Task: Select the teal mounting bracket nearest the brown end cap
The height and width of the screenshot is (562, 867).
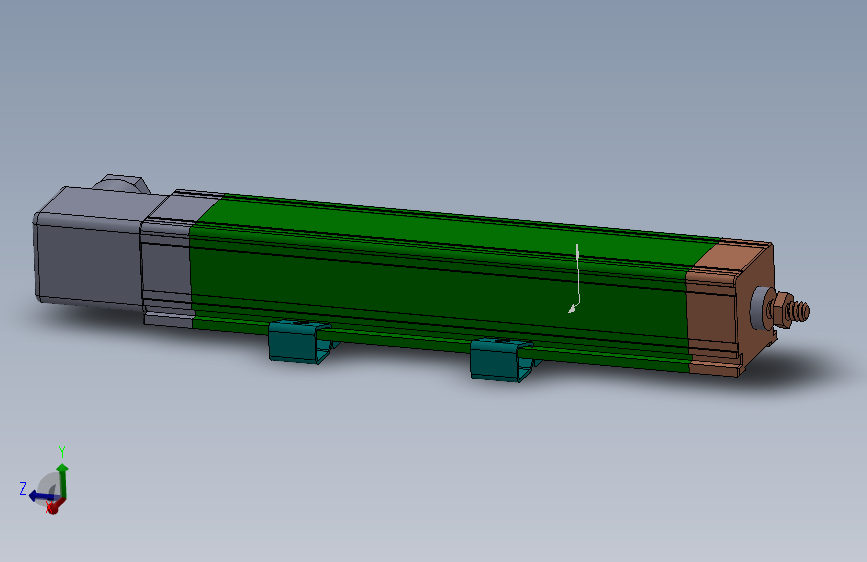Action: click(x=500, y=360)
